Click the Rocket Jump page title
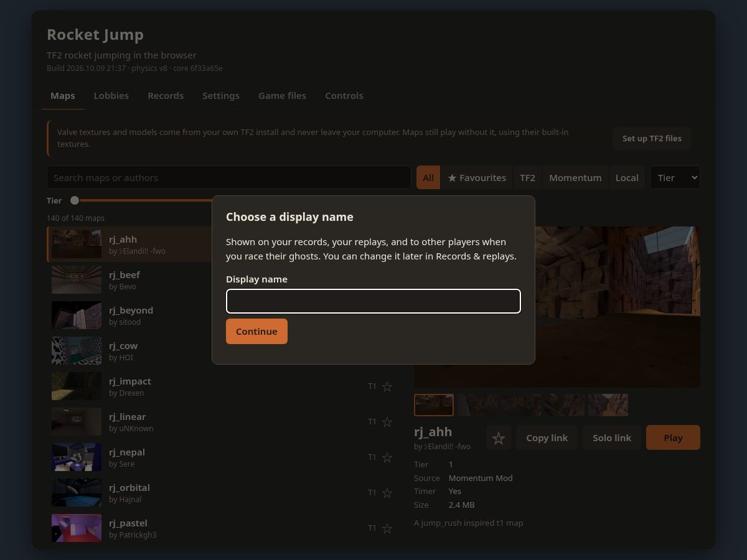This screenshot has width=747, height=560. pos(95,35)
